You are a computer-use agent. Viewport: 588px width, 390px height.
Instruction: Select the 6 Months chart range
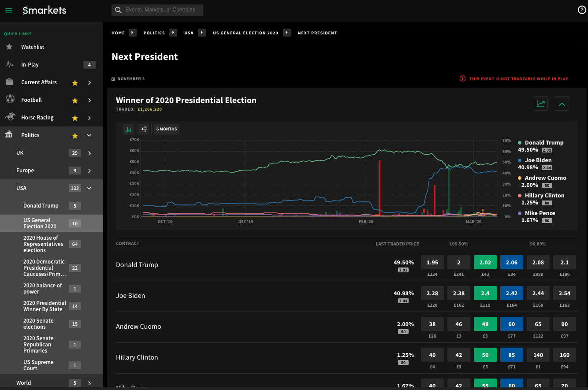(167, 129)
